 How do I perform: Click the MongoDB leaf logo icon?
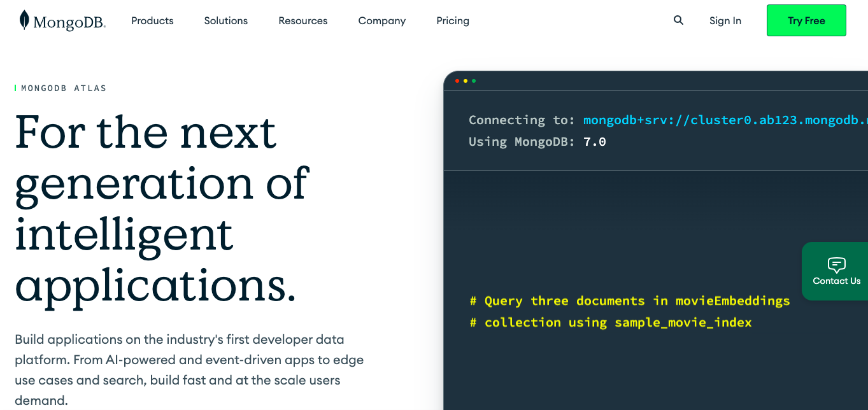pyautogui.click(x=24, y=20)
